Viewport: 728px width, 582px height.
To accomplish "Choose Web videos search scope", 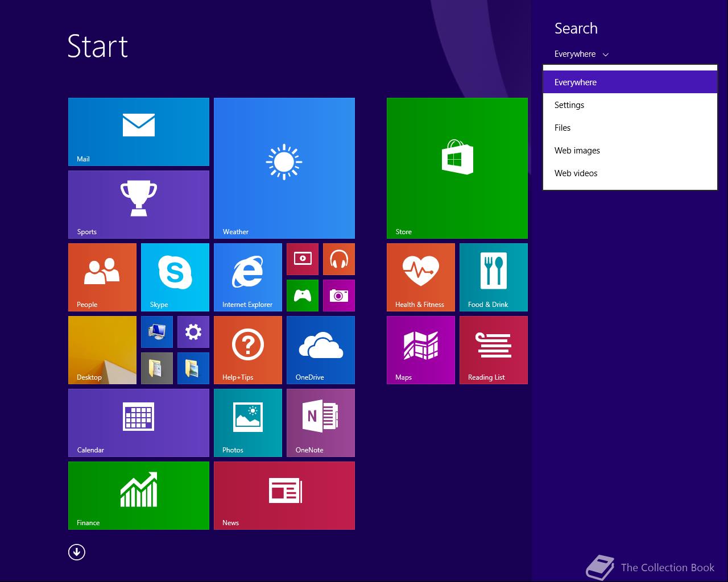I will pyautogui.click(x=630, y=173).
